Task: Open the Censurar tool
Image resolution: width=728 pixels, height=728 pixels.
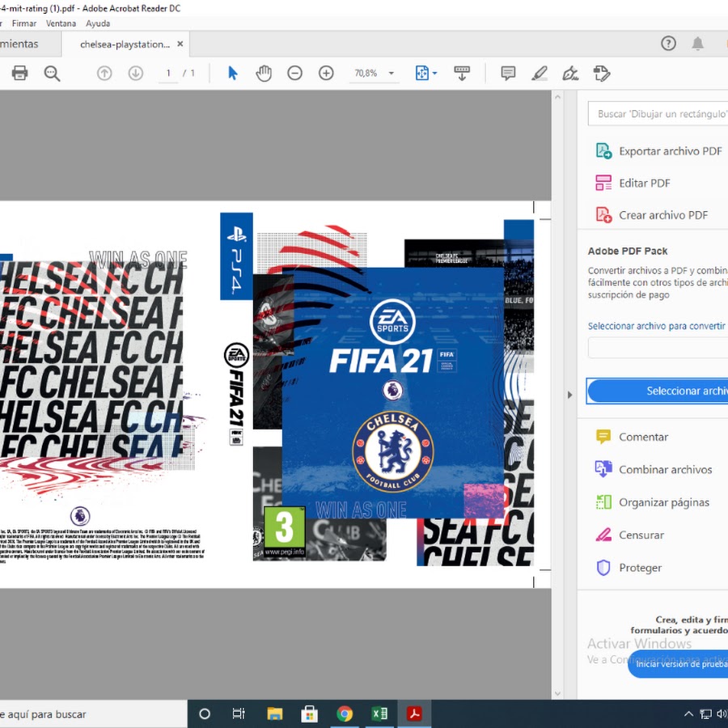Action: [629, 535]
